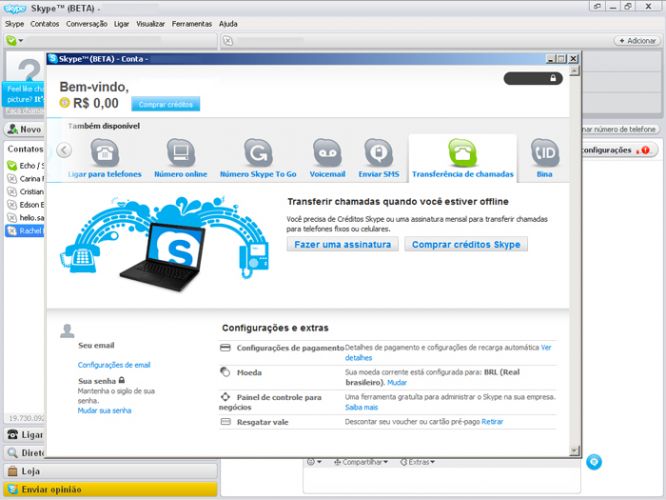Click the configurações alert button
The height and width of the screenshot is (500, 666).
[619, 150]
